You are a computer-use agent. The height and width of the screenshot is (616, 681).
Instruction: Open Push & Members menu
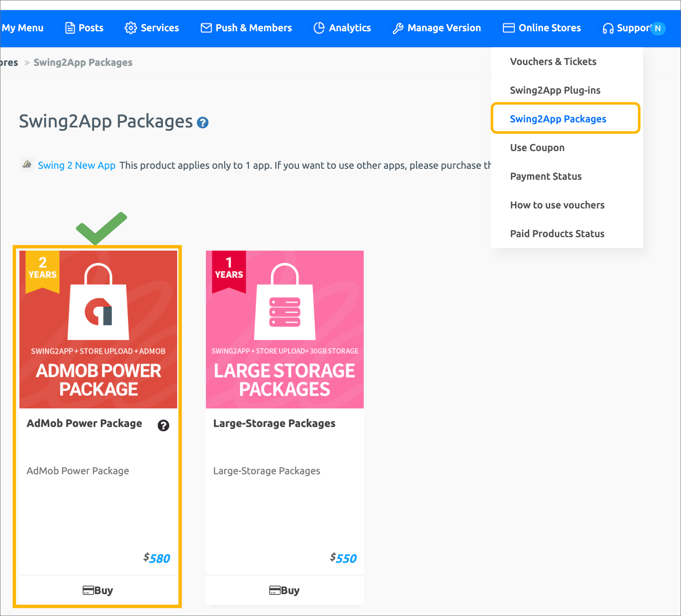(x=246, y=28)
